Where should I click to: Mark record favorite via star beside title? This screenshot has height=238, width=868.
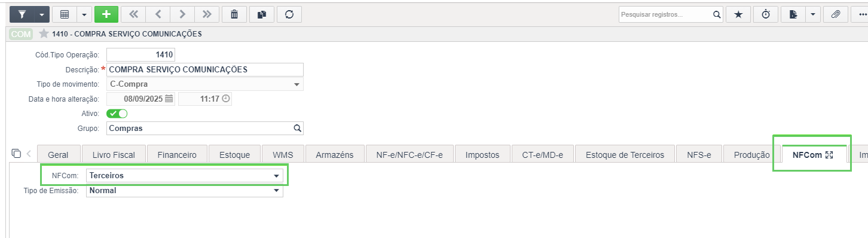tap(44, 33)
